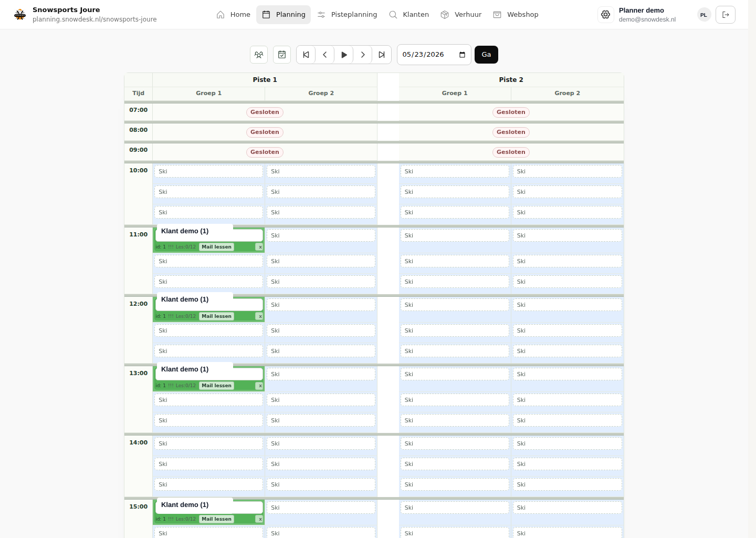Click the Gesloten badge at 07:00 Piste 2
Image resolution: width=756 pixels, height=538 pixels.
click(x=511, y=112)
